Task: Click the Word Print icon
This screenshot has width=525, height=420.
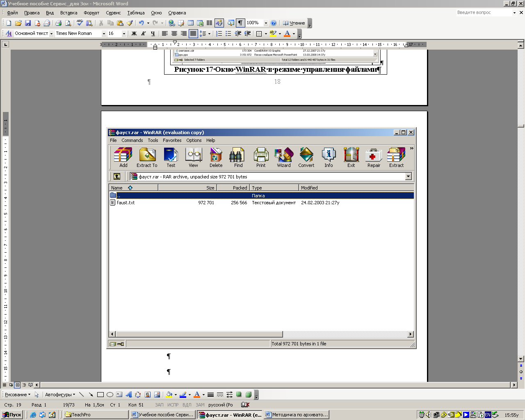Action: pyautogui.click(x=58, y=23)
